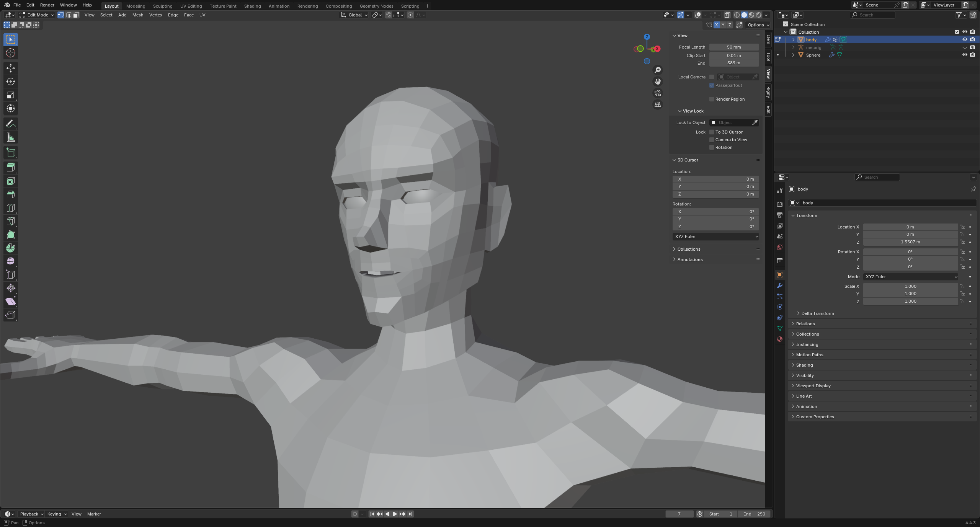Expand Collections panel in sidebar
Image resolution: width=980 pixels, height=527 pixels.
pos(689,249)
